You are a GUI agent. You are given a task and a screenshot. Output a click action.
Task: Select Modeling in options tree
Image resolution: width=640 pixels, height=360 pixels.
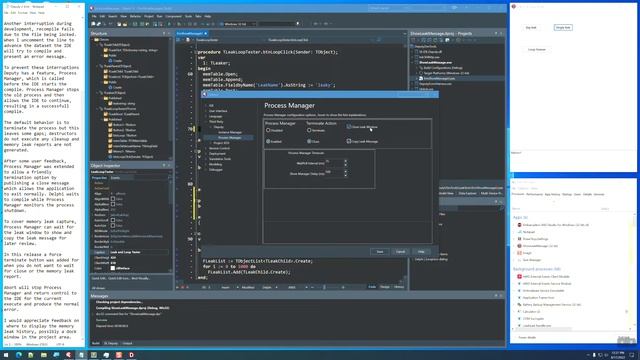pos(215,164)
